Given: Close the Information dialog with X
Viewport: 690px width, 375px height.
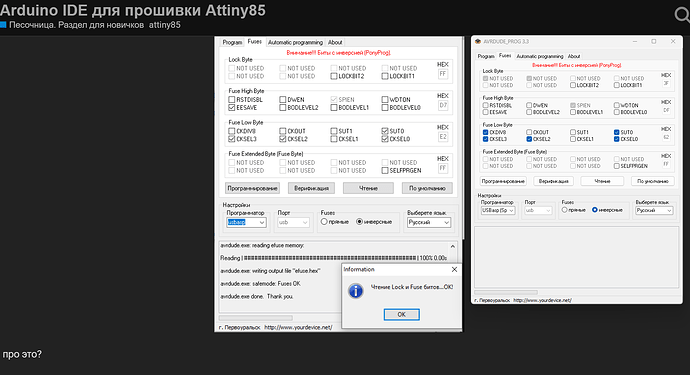Looking at the screenshot, I should coord(454,269).
